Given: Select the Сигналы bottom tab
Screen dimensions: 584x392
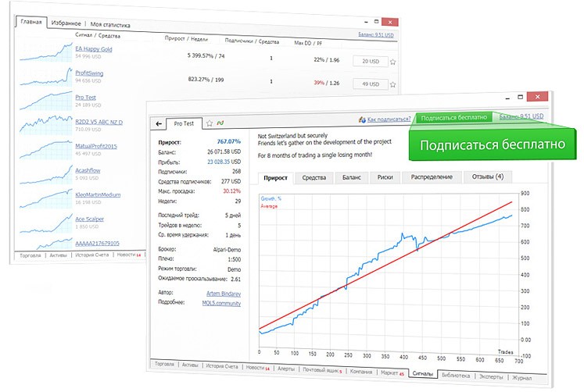Looking at the screenshot, I should tap(423, 374).
